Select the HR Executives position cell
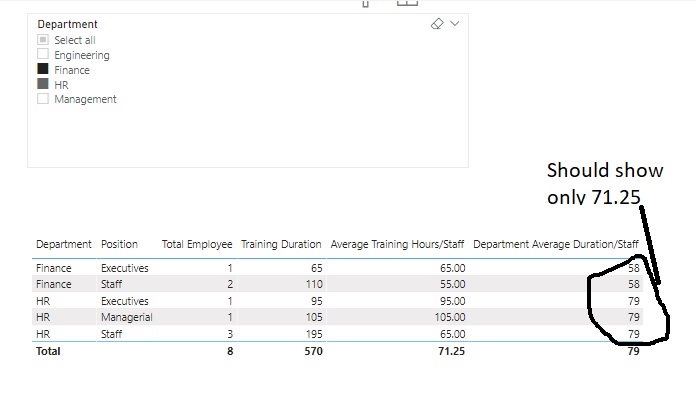The height and width of the screenshot is (414, 696). 125,301
